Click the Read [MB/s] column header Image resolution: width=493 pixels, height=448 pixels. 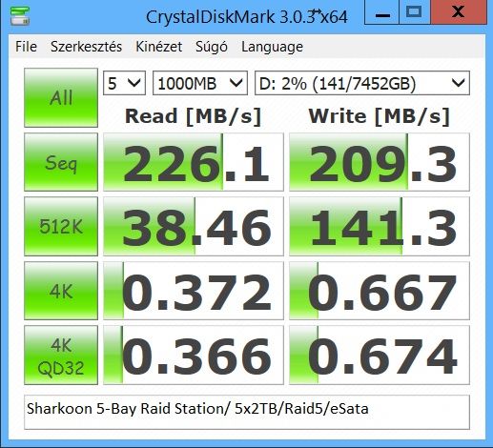coord(194,116)
